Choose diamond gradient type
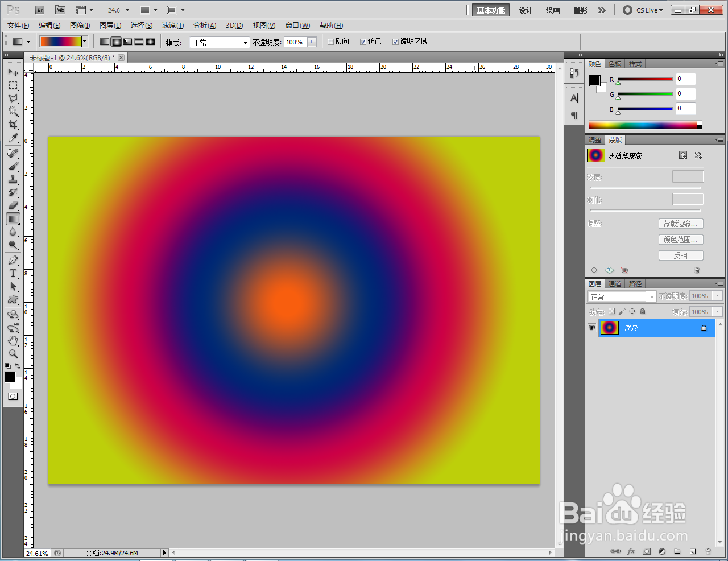Image resolution: width=728 pixels, height=561 pixels. click(150, 42)
